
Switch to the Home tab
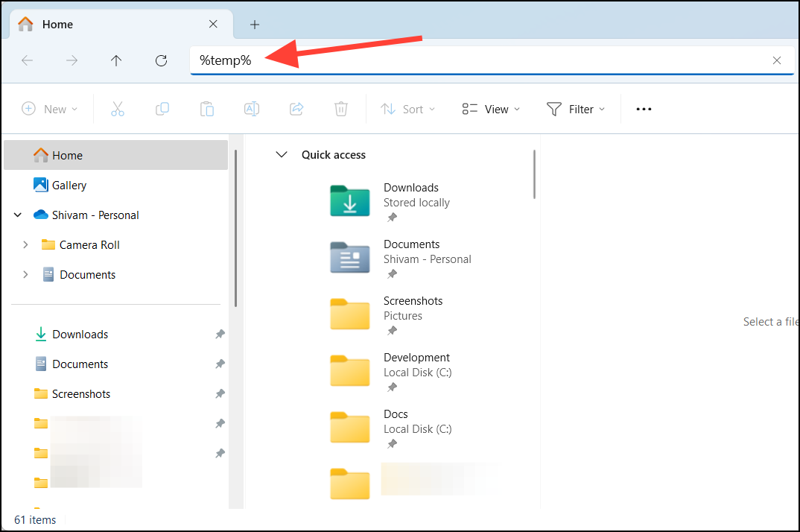[x=57, y=24]
